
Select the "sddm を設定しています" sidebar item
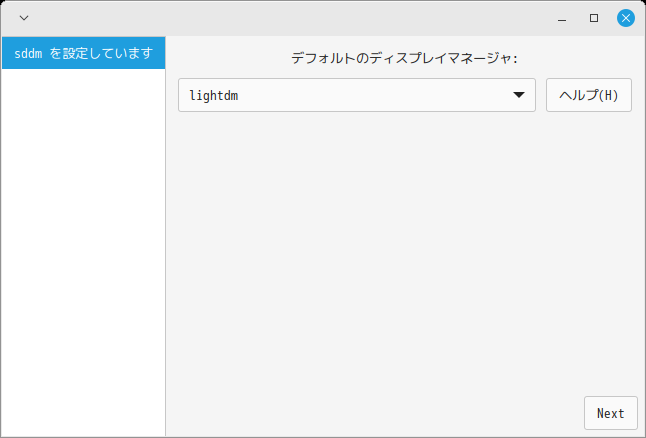point(83,53)
